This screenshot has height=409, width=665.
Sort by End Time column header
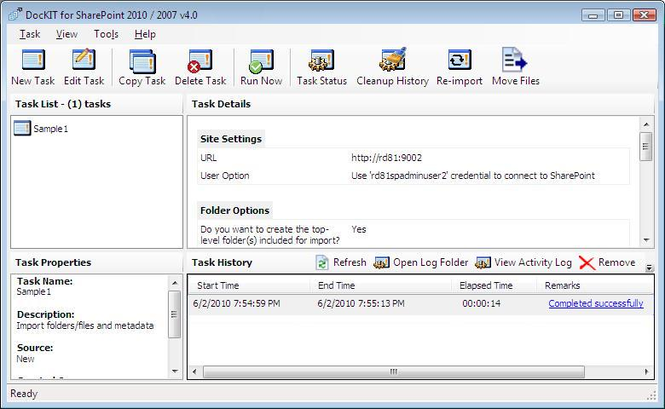(x=380, y=286)
